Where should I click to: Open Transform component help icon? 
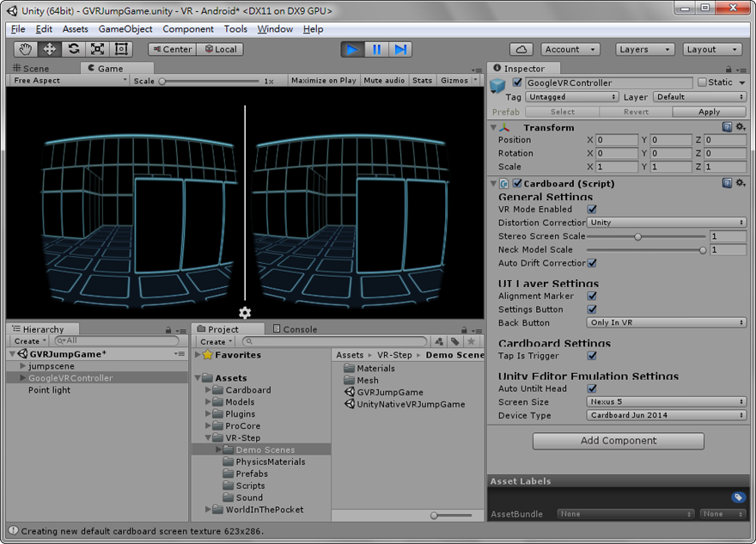click(x=727, y=127)
